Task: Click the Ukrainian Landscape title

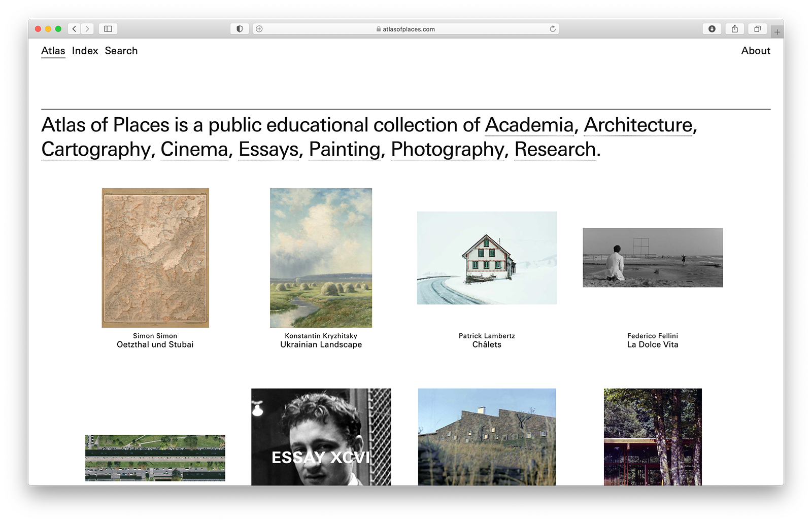Action: click(321, 344)
